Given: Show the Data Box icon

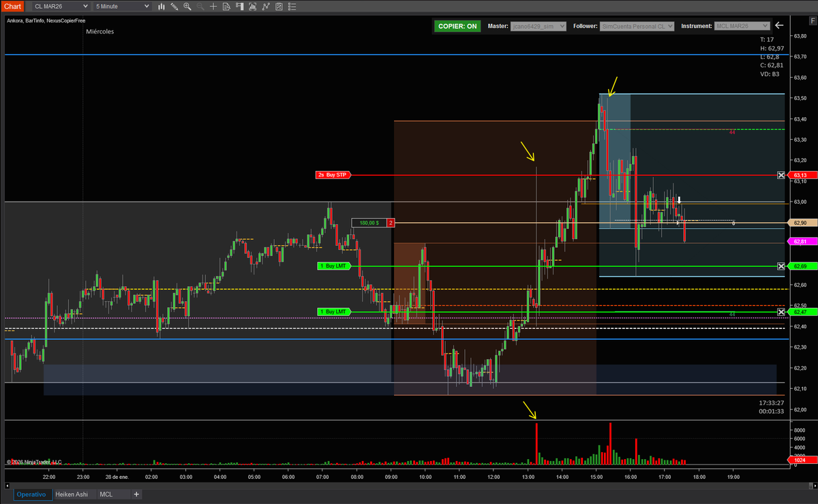Looking at the screenshot, I should 226,6.
